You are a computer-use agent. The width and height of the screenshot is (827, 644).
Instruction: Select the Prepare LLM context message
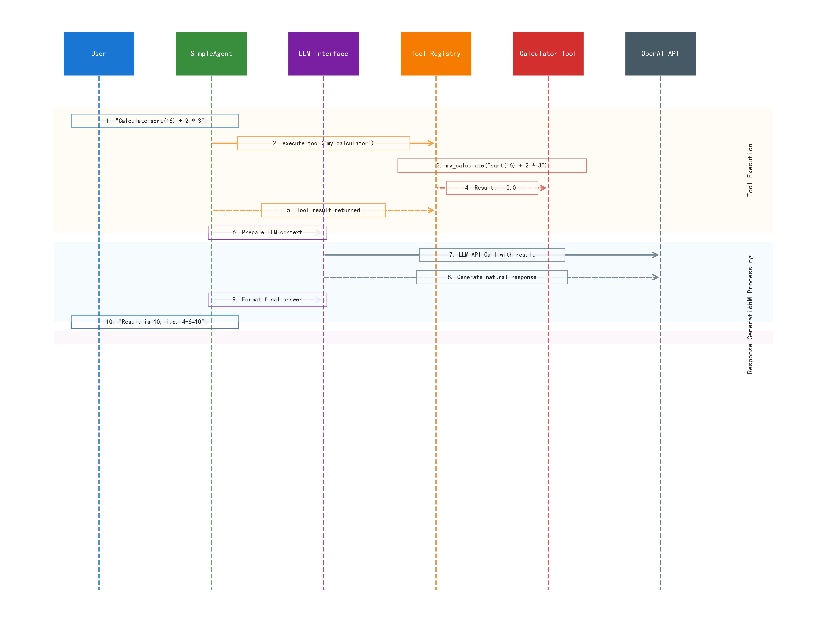pos(267,232)
